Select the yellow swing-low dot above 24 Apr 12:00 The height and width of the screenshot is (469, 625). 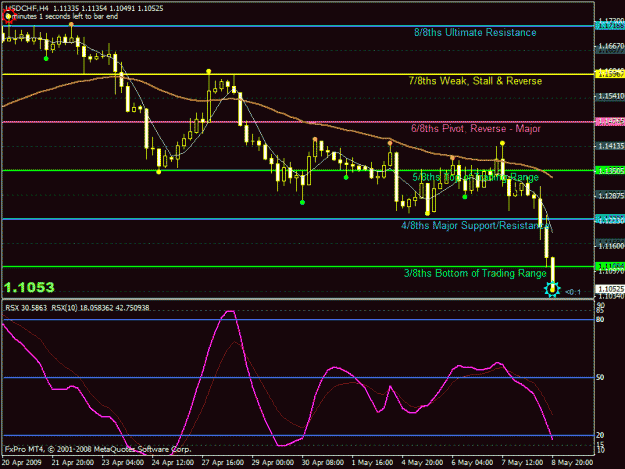tap(159, 172)
